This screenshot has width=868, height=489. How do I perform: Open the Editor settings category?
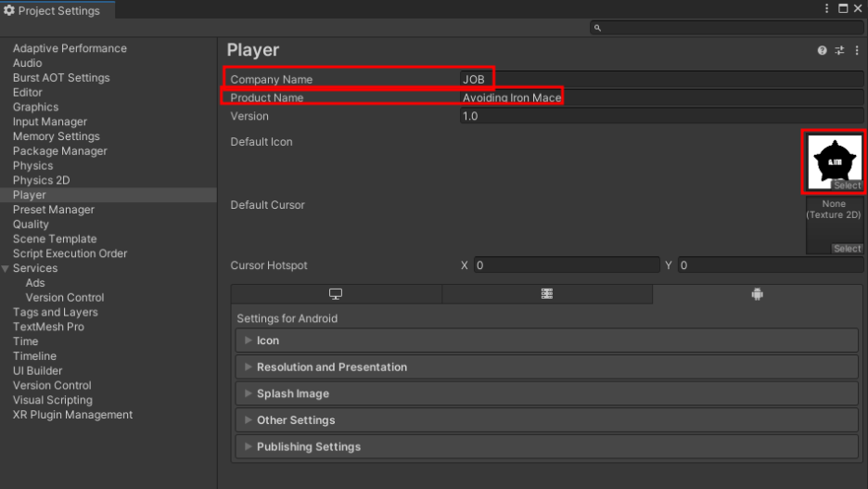pyautogui.click(x=27, y=93)
